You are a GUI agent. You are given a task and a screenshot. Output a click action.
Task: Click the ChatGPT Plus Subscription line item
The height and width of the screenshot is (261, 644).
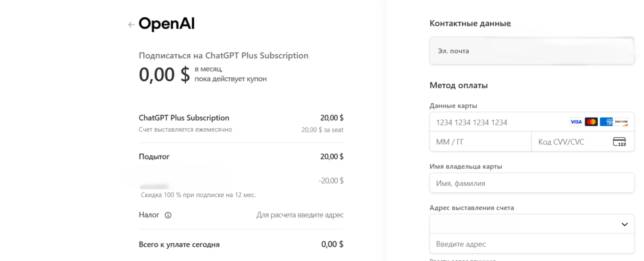184,118
